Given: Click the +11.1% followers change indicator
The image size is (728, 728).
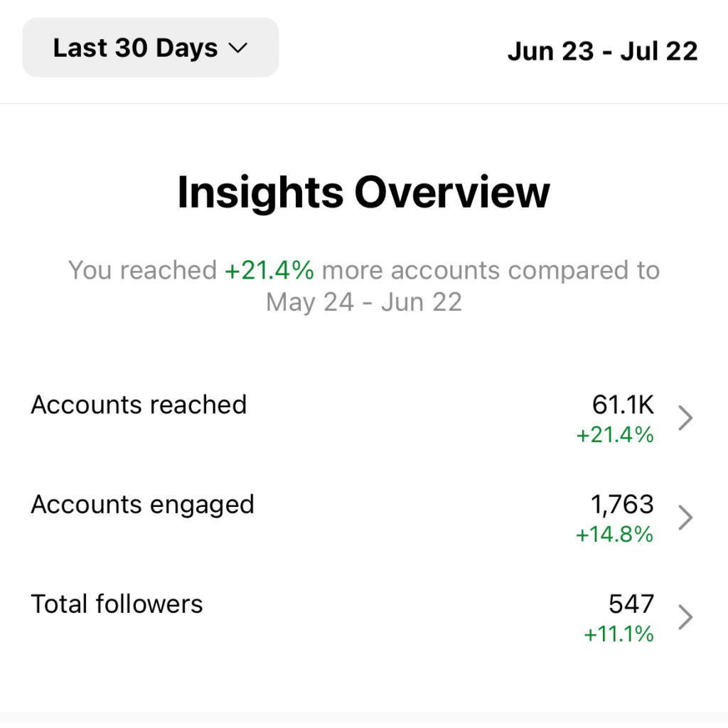Looking at the screenshot, I should (619, 633).
